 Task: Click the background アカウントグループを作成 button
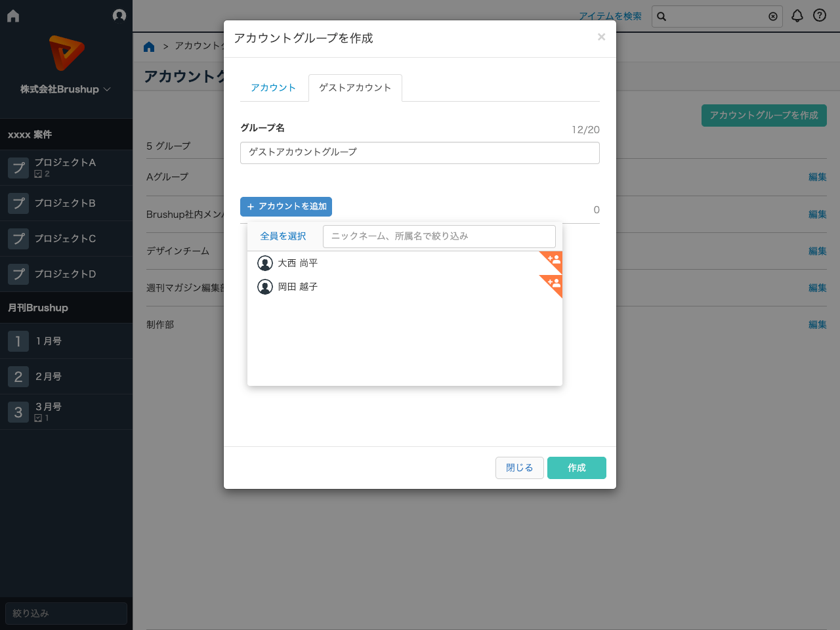[x=764, y=115]
